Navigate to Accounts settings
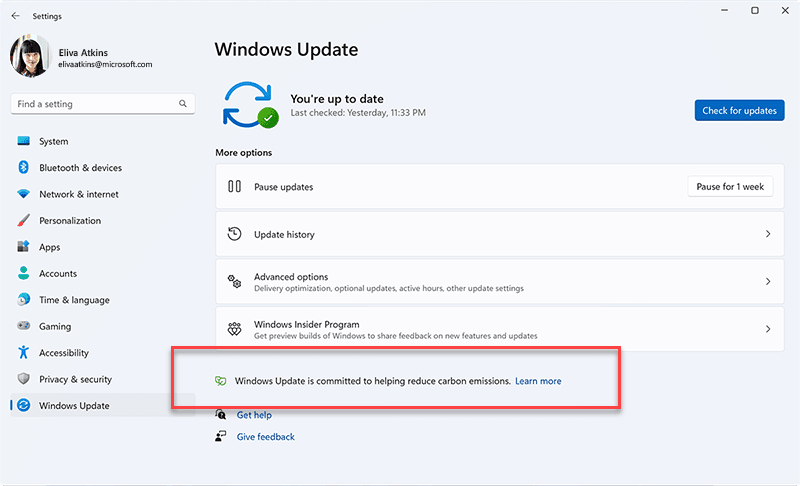800x486 pixels. coord(103,274)
